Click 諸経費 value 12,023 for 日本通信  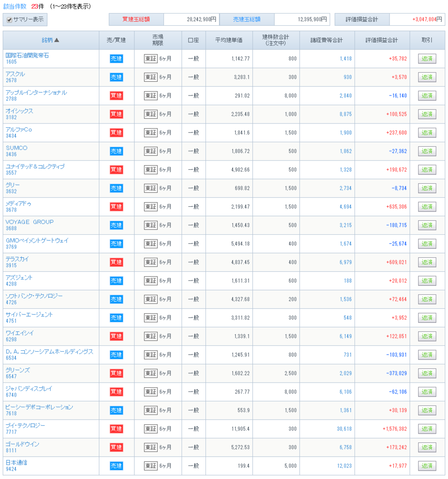(345, 466)
